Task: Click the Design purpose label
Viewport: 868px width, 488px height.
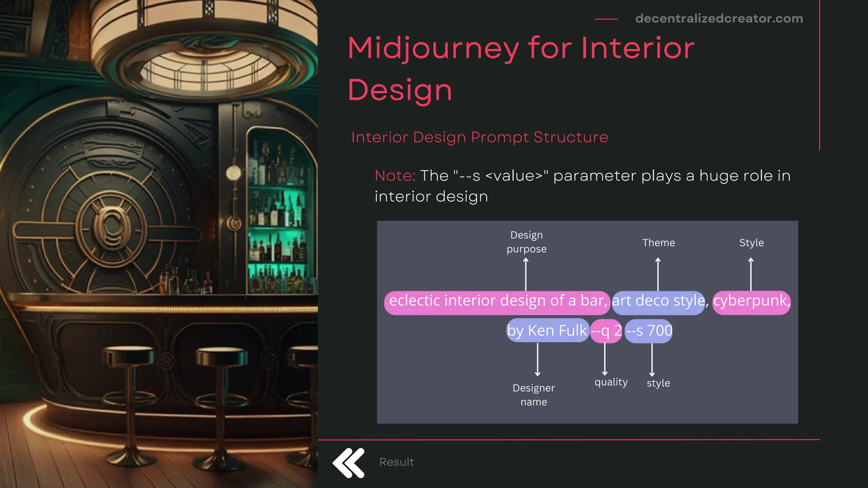Action: (x=526, y=242)
